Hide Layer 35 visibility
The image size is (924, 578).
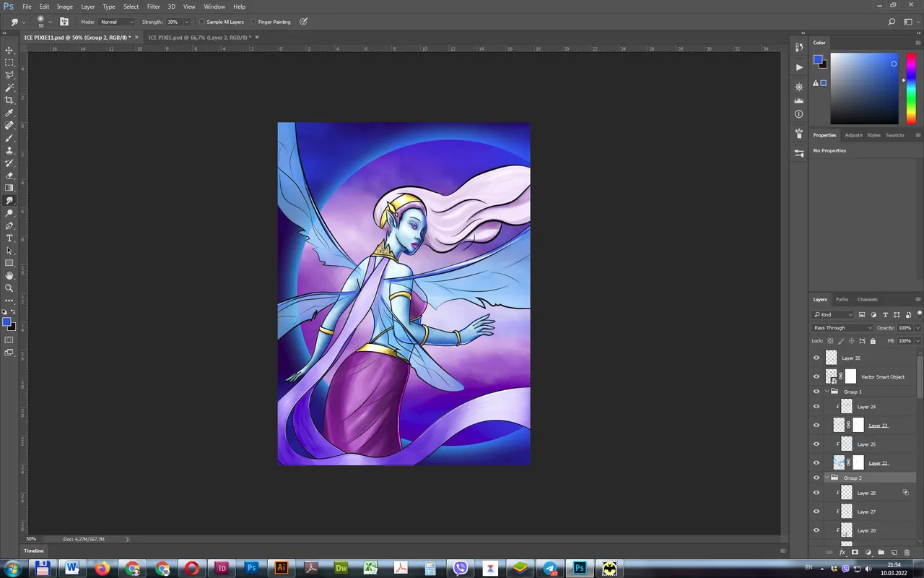point(816,358)
